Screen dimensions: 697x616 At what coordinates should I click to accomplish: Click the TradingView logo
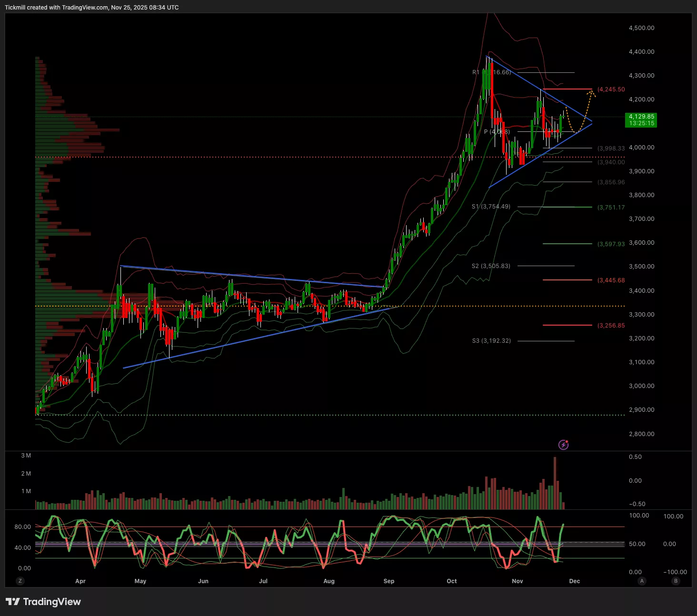pos(43,602)
